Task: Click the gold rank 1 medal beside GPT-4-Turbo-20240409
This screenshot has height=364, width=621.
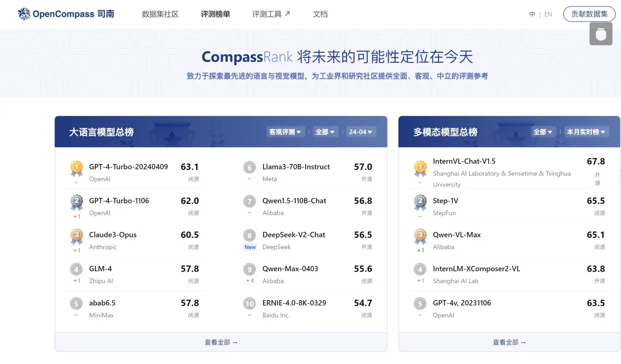Action: (76, 169)
